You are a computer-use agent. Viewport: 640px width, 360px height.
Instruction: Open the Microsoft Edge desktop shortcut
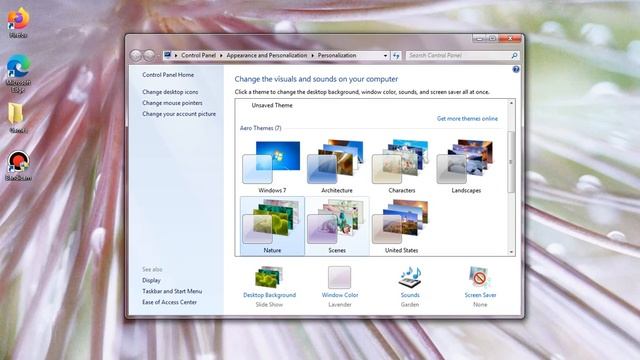coord(18,67)
